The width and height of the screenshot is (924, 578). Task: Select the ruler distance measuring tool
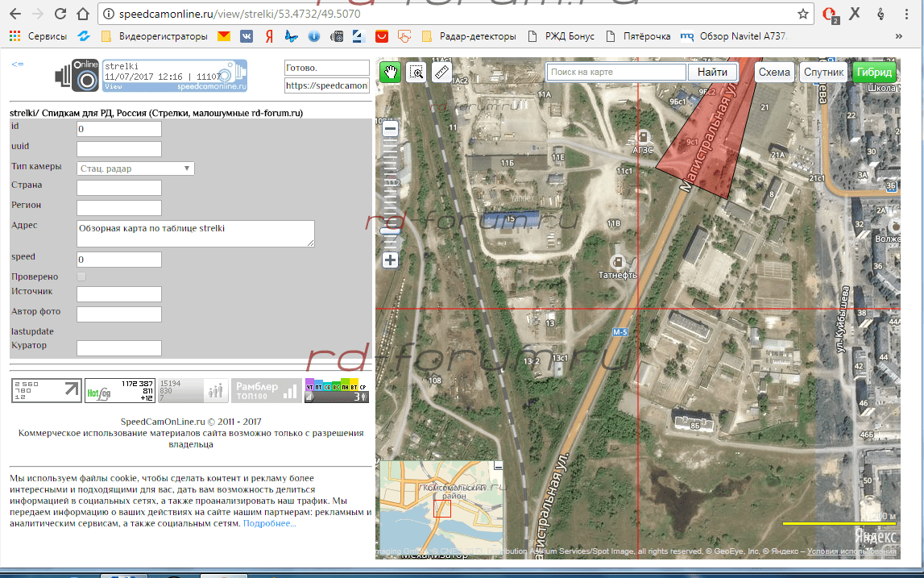point(441,73)
